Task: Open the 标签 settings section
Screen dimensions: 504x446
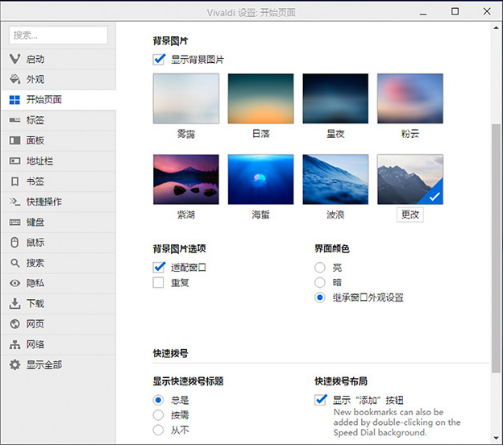Action: [59, 120]
